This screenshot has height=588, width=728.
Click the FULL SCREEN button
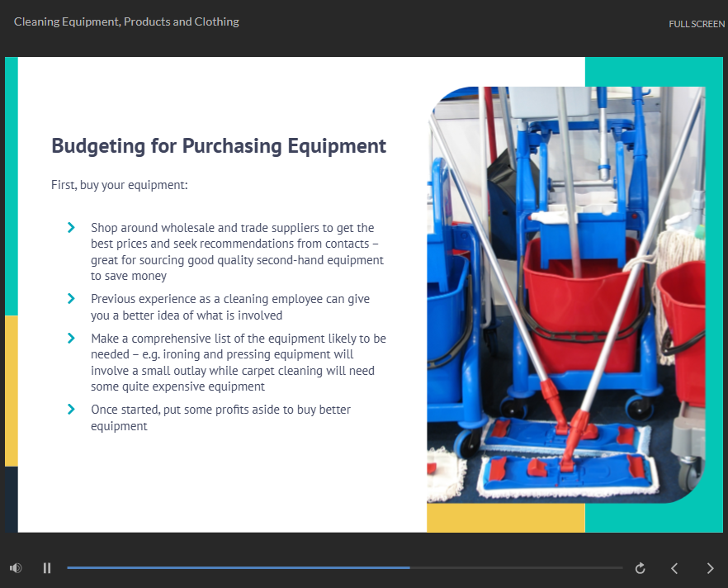[697, 24]
